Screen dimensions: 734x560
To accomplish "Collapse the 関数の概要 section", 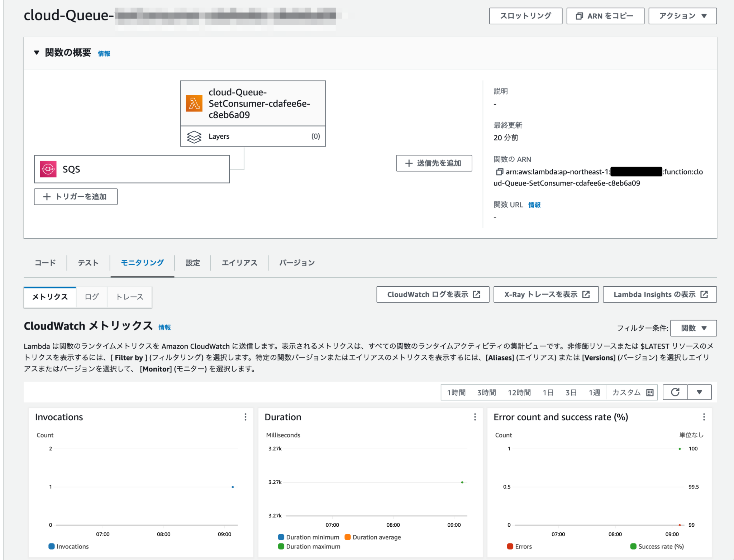I will pos(37,52).
